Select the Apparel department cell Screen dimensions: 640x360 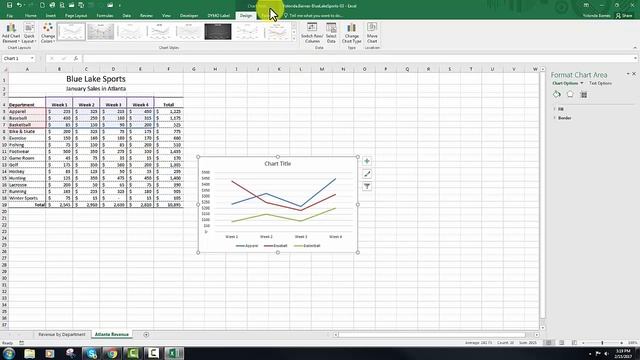click(27, 111)
